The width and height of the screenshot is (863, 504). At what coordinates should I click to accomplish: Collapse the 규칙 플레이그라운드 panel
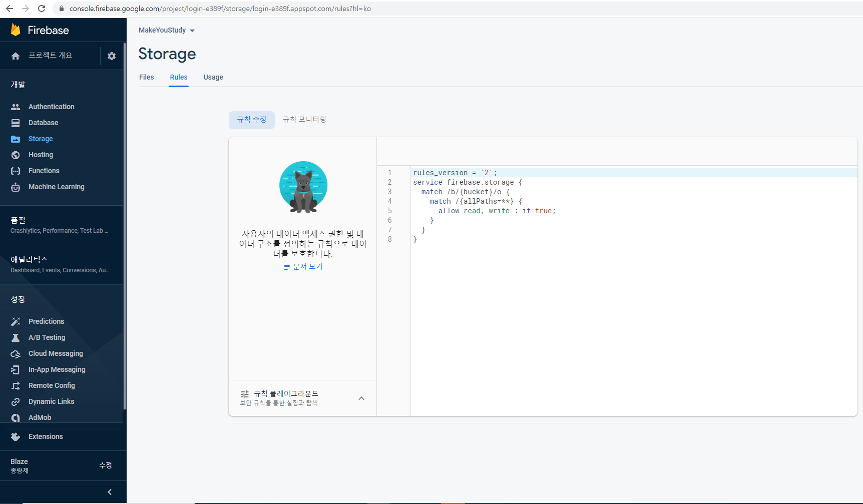[361, 398]
